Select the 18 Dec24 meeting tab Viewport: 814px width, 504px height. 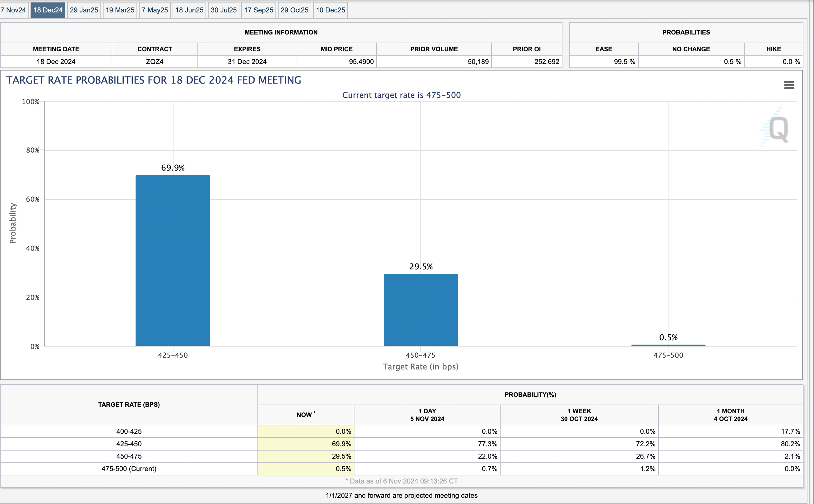point(48,10)
